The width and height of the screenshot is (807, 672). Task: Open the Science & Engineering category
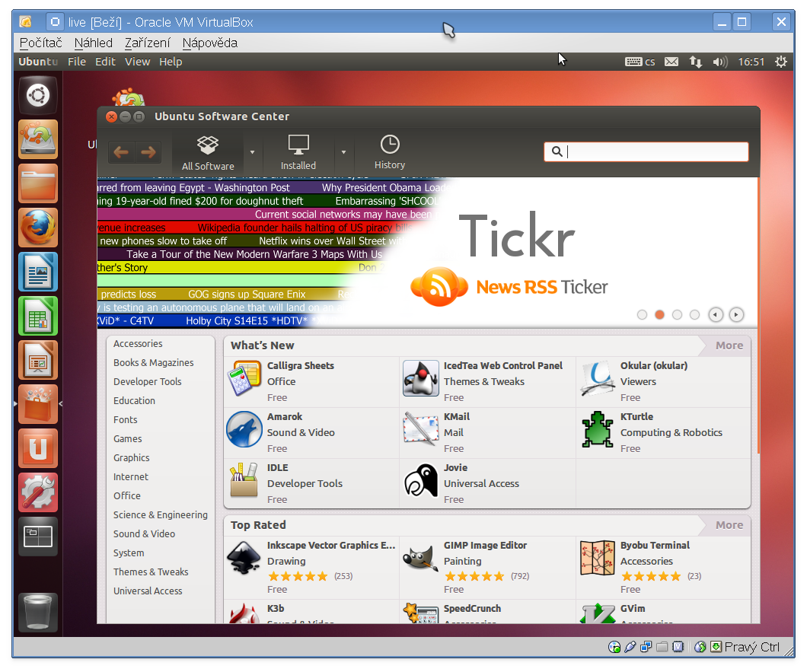(161, 515)
